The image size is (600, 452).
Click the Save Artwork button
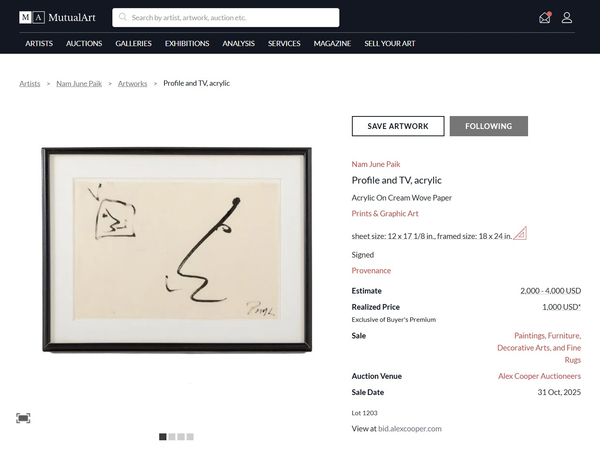coord(398,126)
